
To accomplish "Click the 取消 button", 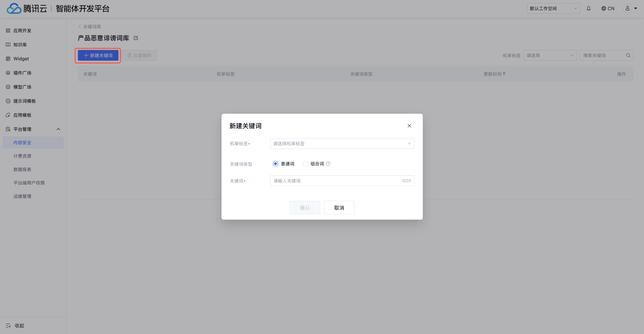I will point(339,208).
